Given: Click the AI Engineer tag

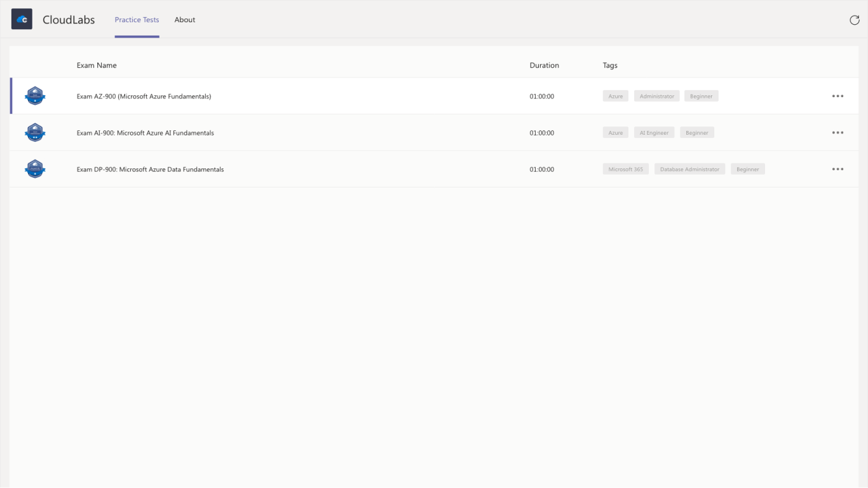Looking at the screenshot, I should (x=654, y=133).
